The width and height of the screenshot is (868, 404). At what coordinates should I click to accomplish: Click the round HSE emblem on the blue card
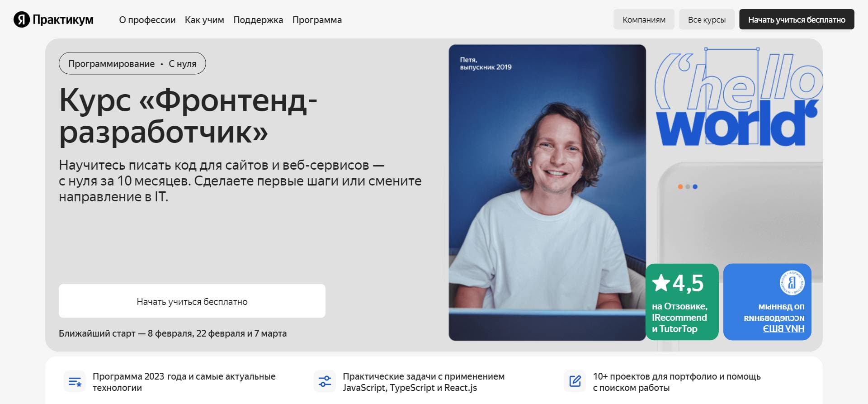[x=792, y=283]
